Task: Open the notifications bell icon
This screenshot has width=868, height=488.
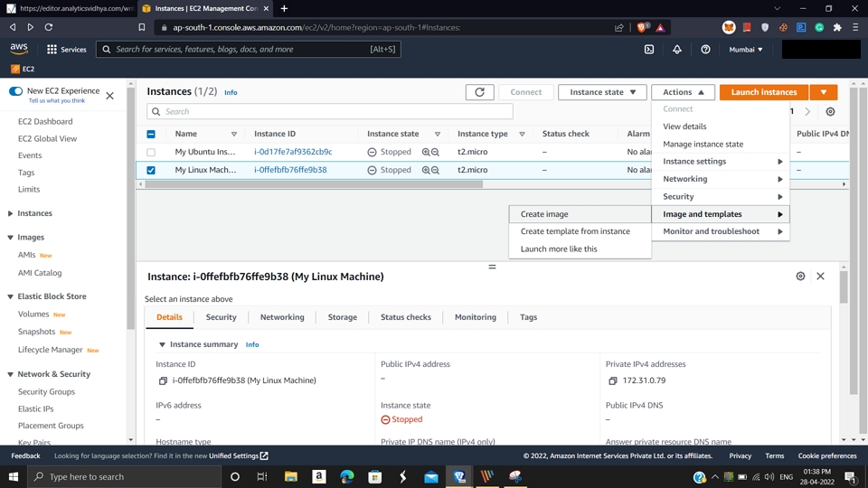Action: 677,49
